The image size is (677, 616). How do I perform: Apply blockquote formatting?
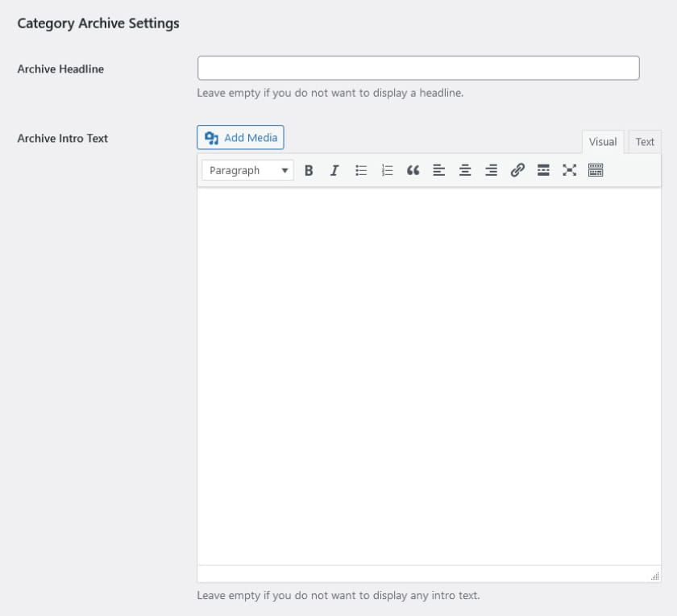pos(413,170)
